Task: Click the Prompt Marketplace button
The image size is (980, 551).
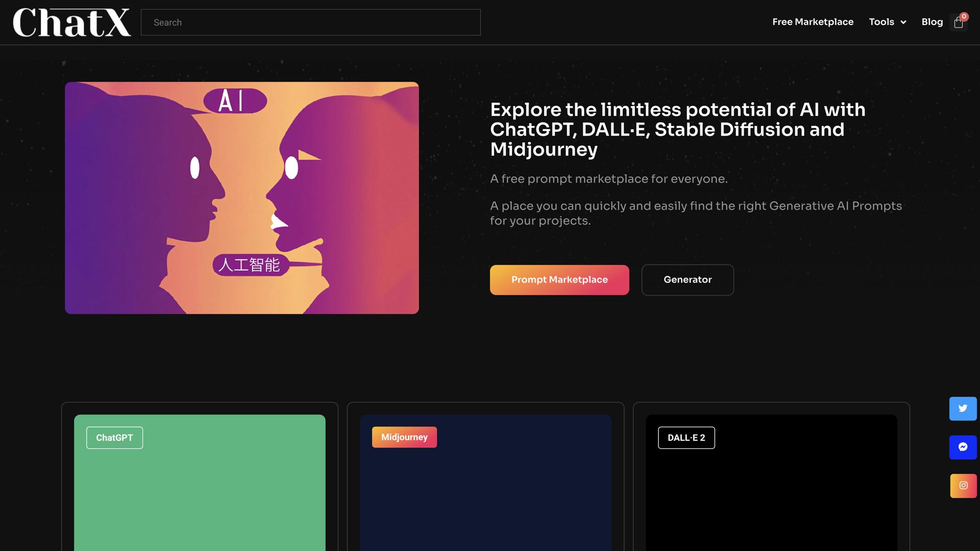Action: pyautogui.click(x=559, y=280)
